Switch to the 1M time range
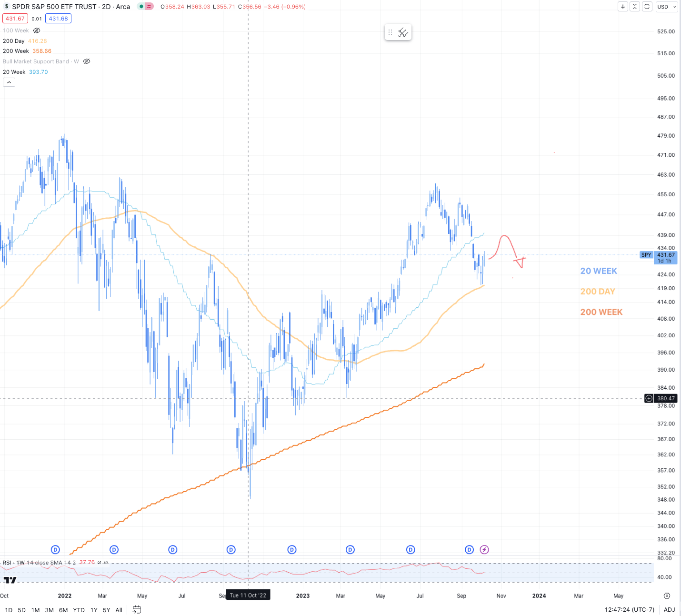The width and height of the screenshot is (681, 616). click(x=36, y=610)
